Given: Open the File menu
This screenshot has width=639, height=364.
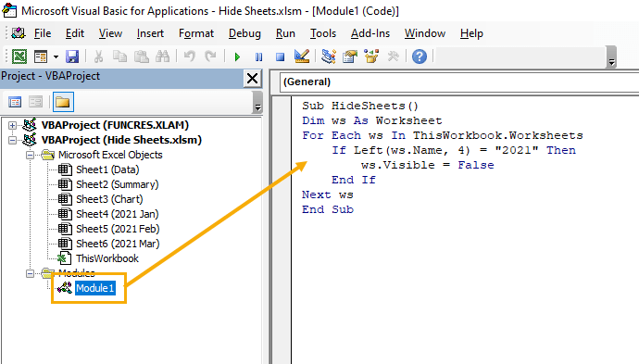Looking at the screenshot, I should 43,33.
